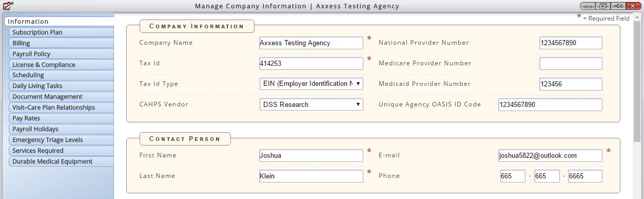Click the contact E-mail field
Screen dimensions: 644x199
[x=550, y=155]
